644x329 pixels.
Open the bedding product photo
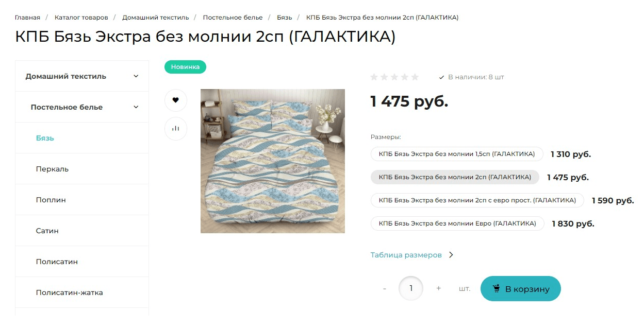[273, 161]
